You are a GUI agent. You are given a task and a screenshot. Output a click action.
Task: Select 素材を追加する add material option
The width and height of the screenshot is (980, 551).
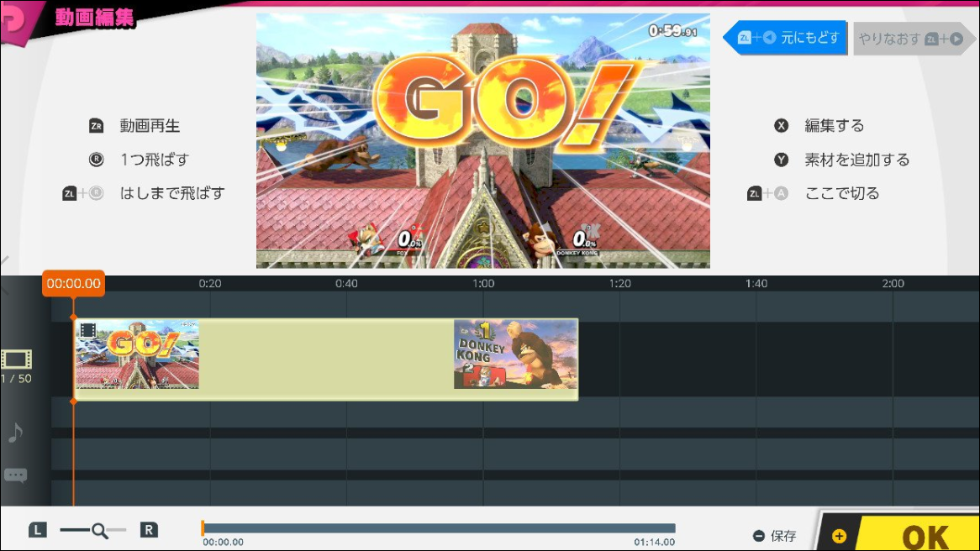(857, 160)
